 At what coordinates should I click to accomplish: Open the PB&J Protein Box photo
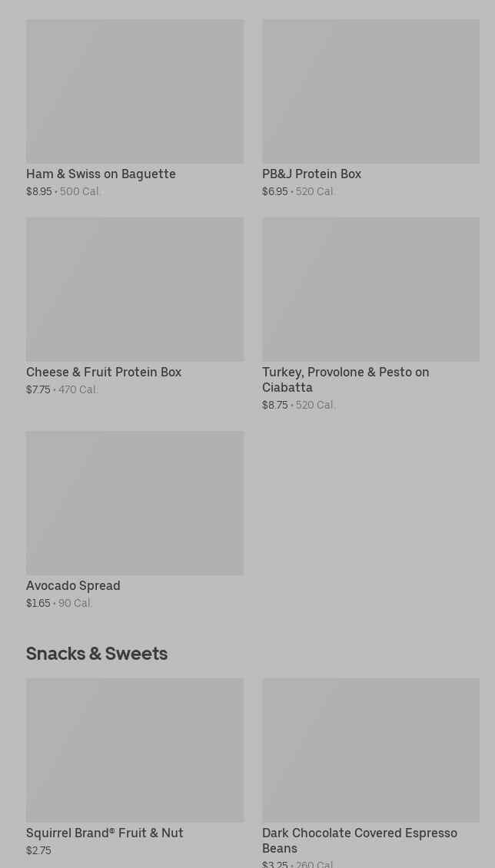coord(370,91)
